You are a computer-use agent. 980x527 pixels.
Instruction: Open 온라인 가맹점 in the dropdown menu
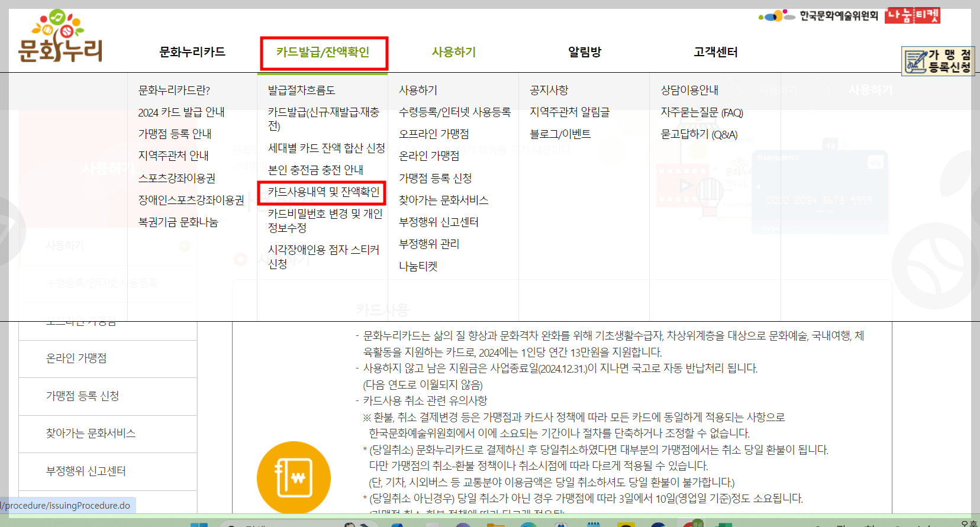[x=429, y=156]
